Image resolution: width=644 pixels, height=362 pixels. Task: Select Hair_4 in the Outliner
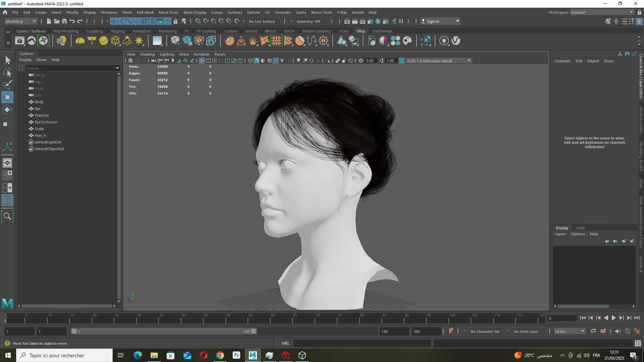pos(40,135)
